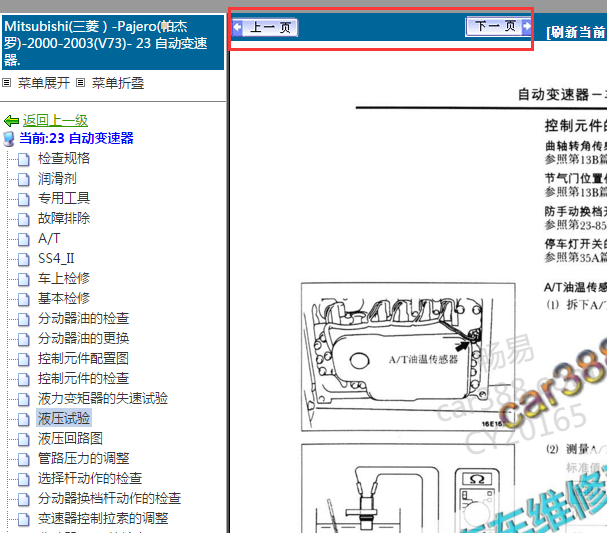Open the 选择杆动作的检查 tree item
Viewport: 607px width, 533px height.
point(90,479)
